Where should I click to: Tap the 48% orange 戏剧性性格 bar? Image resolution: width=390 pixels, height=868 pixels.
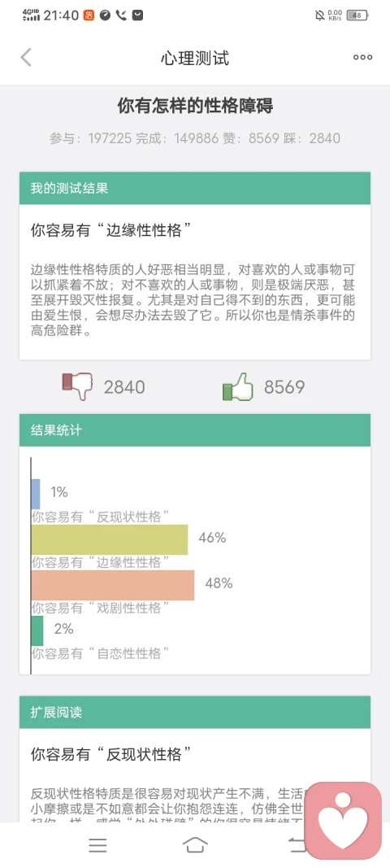[x=113, y=585]
